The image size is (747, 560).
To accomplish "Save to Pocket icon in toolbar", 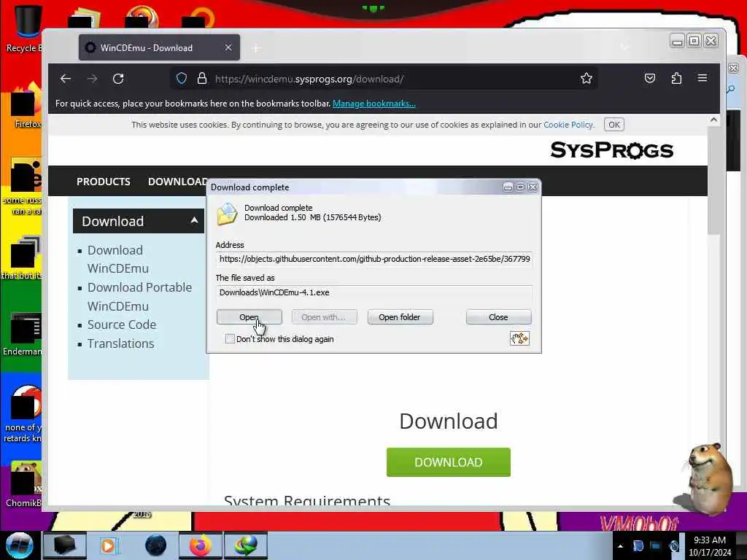I will 650,78.
